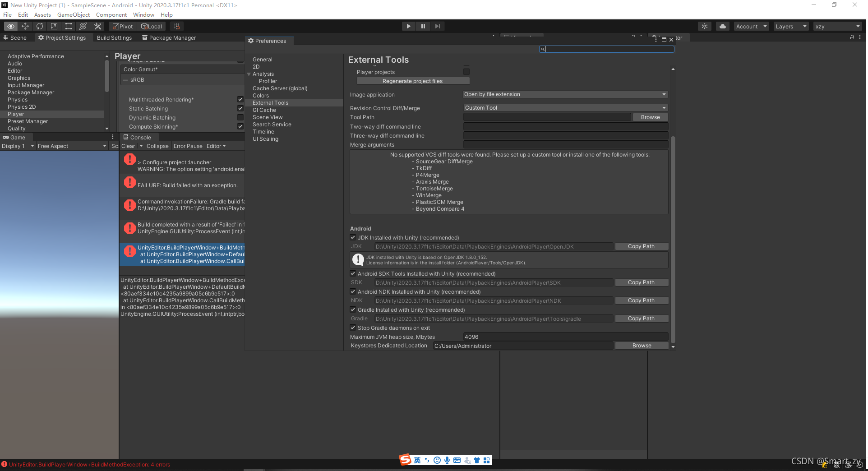
Task: Select the Move tool
Action: coord(25,26)
